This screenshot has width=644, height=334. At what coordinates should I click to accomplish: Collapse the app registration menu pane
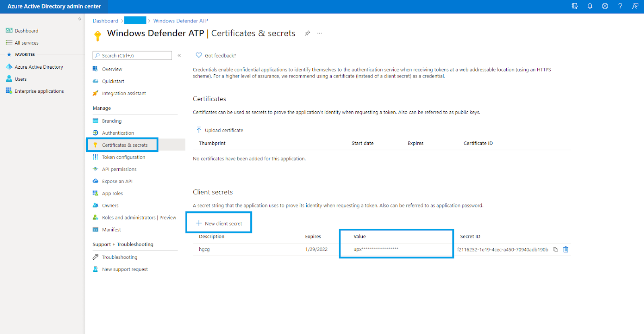click(179, 55)
